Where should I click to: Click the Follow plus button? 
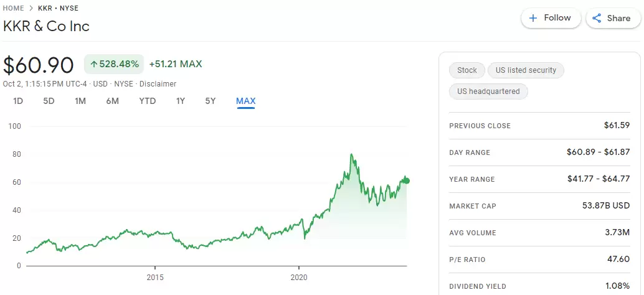550,18
